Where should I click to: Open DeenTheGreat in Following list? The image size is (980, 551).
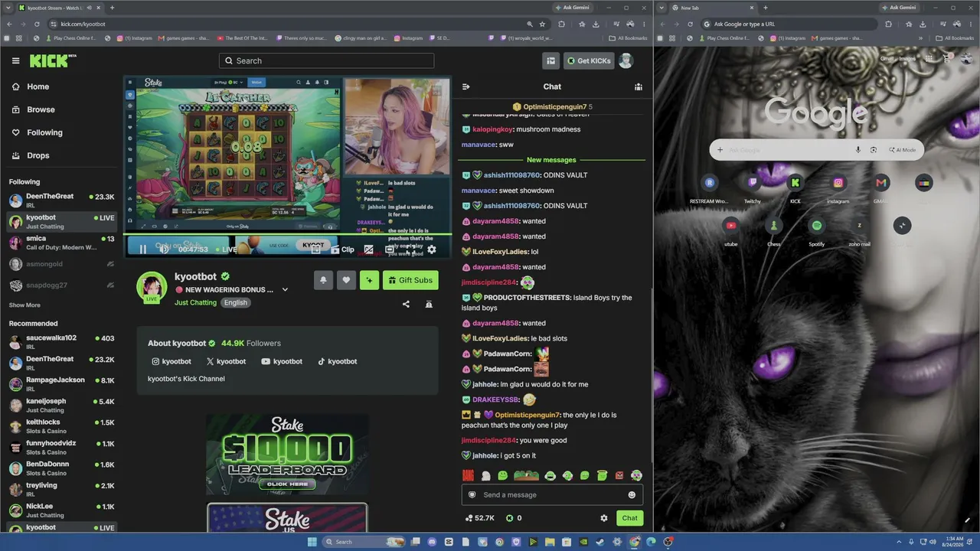61,201
